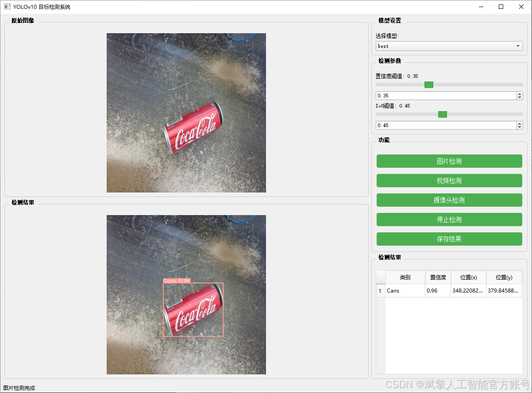Decrease the IoU threshold with down arrow

coord(520,127)
